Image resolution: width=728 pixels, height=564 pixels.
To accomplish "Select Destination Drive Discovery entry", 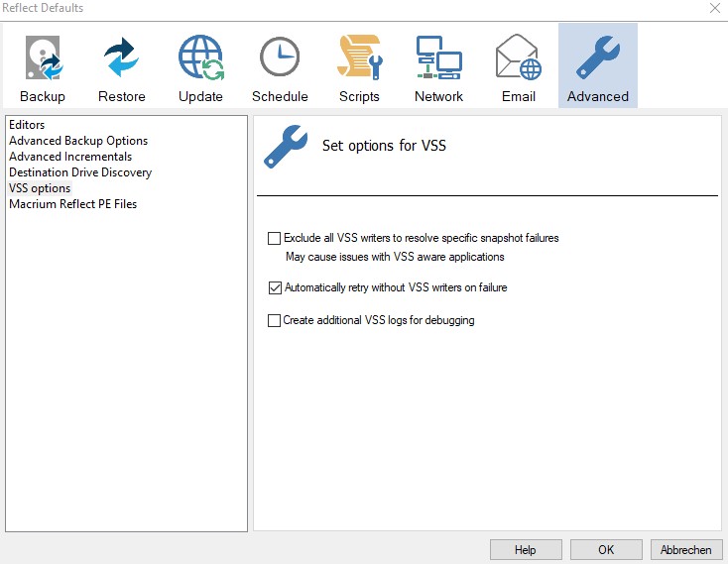I will pyautogui.click(x=80, y=172).
